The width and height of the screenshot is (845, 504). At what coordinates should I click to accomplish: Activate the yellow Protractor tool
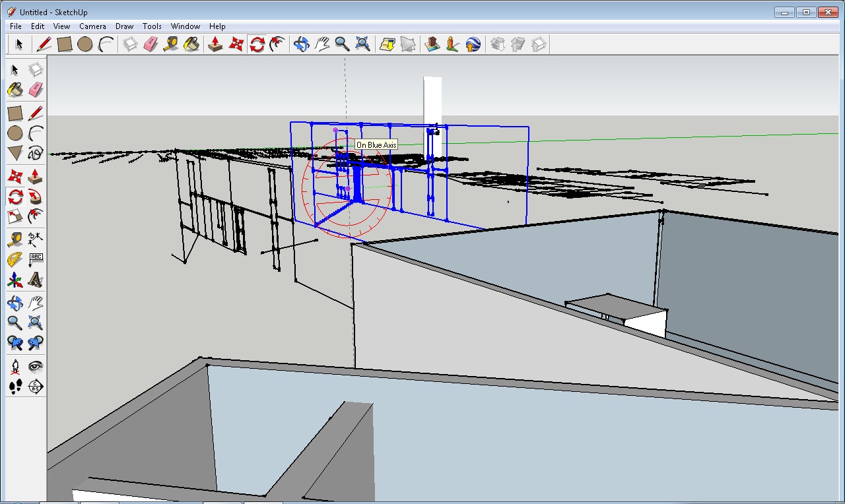pos(15,260)
